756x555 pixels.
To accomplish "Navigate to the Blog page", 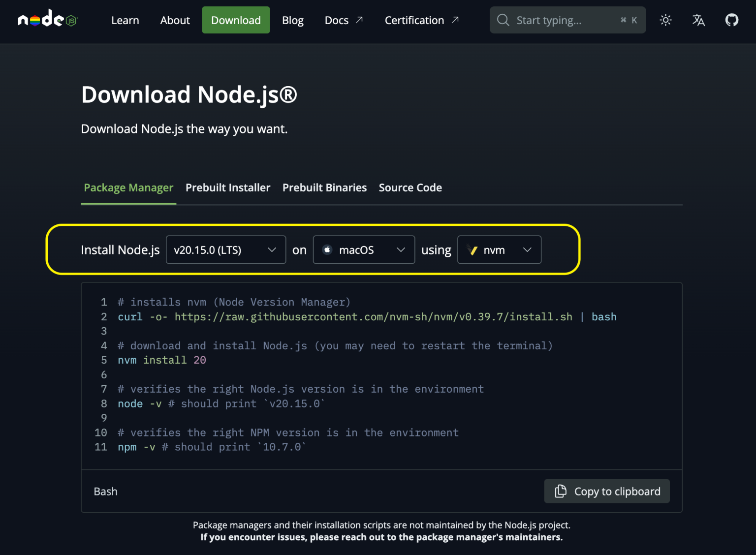I will click(x=292, y=20).
